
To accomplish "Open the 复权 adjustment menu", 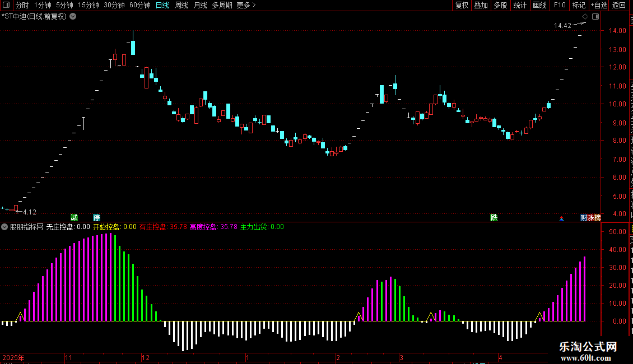I will (462, 5).
